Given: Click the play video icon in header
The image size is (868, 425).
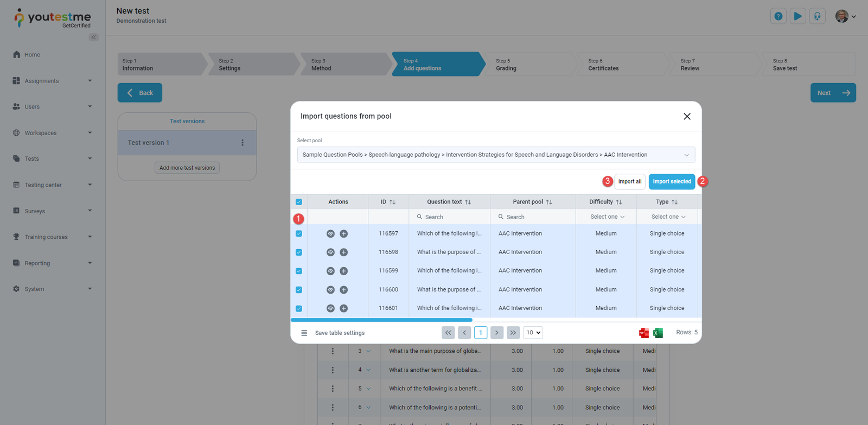Looking at the screenshot, I should 797,16.
